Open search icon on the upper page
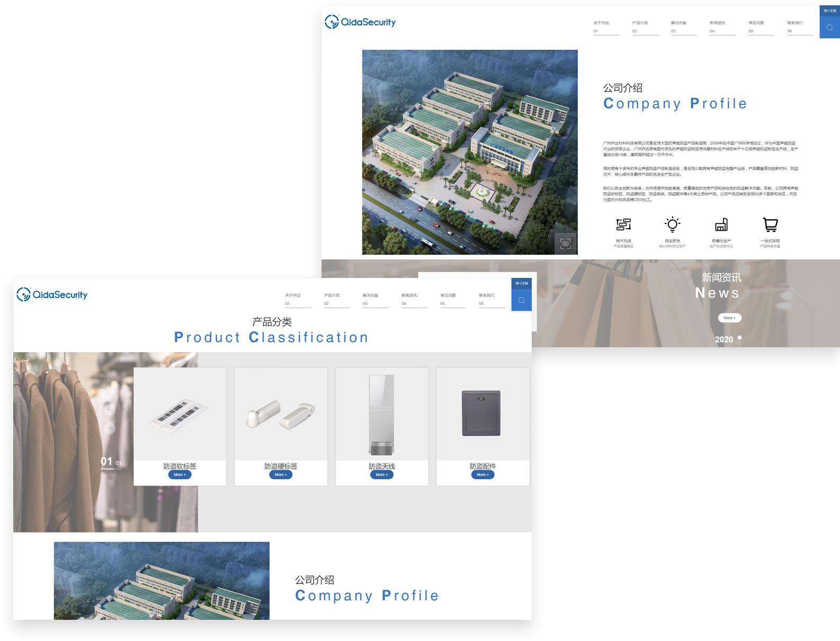 (829, 28)
